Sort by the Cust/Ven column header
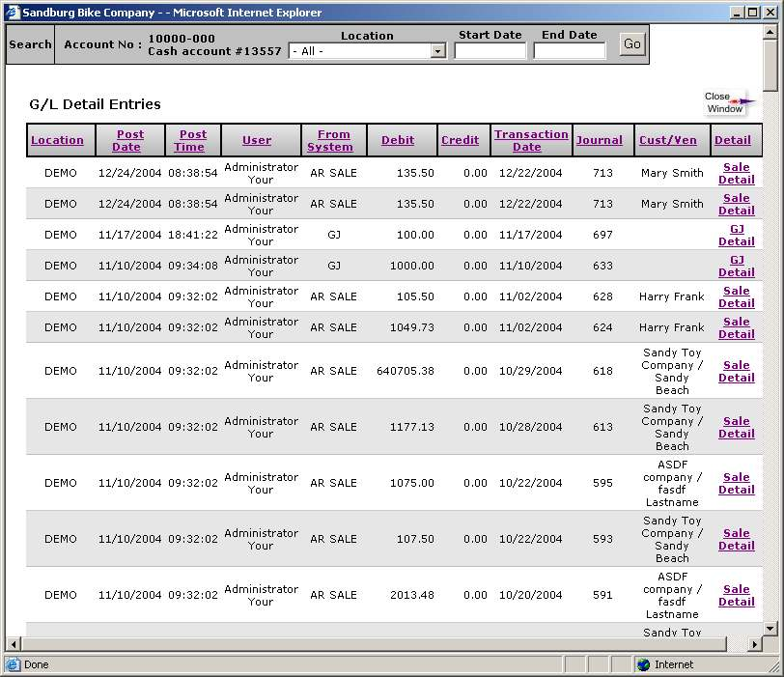 667,141
